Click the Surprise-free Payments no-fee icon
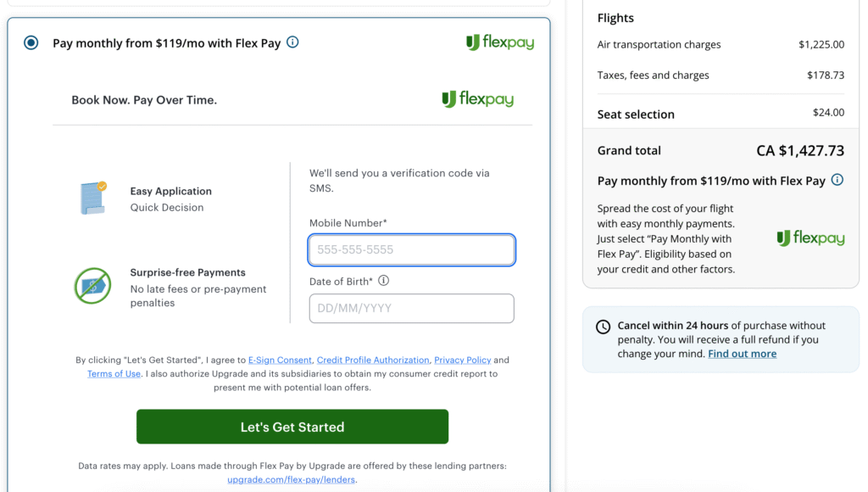Viewport: 868px width, 492px height. pyautogui.click(x=92, y=286)
